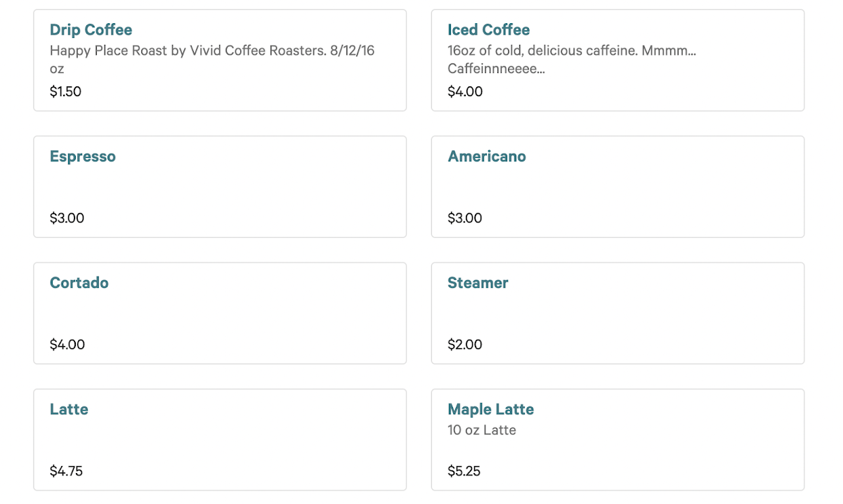843x504 pixels.
Task: Click the $4.00 price under Iced Coffee
Action: click(x=464, y=91)
